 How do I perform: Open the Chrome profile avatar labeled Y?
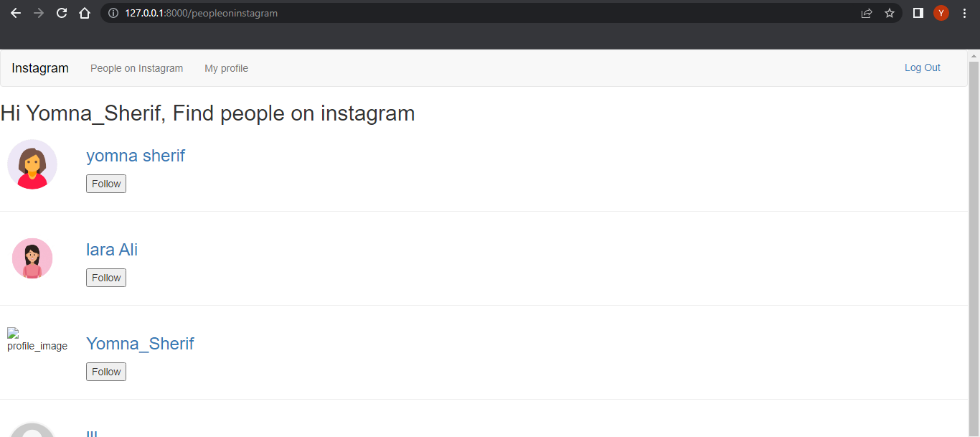941,13
